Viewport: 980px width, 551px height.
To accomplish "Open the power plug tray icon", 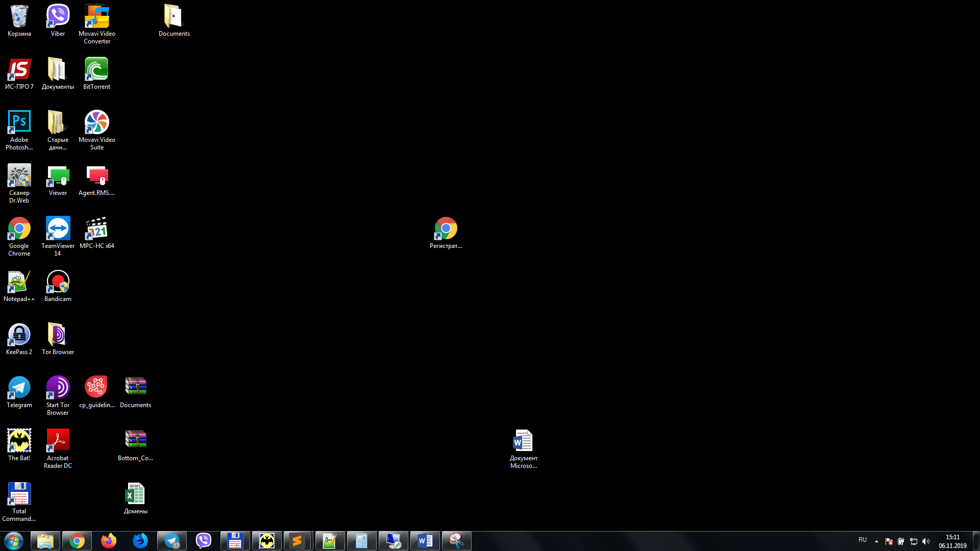I will 901,541.
